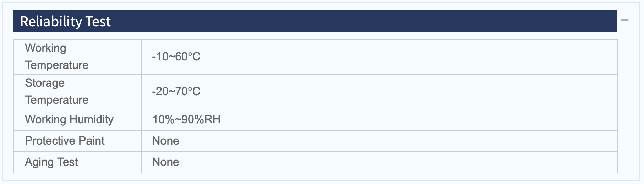Click empty area of Protective Paint row
Screen dimensions: 644x184
click(x=398, y=141)
